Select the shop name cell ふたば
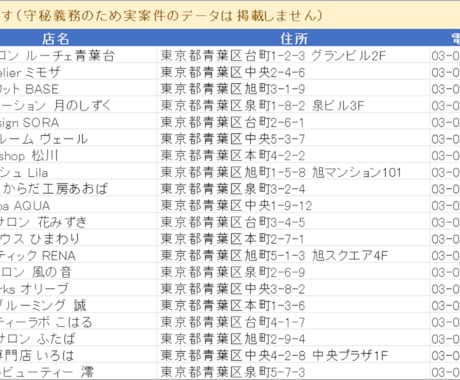460x380 pixels. (78, 338)
